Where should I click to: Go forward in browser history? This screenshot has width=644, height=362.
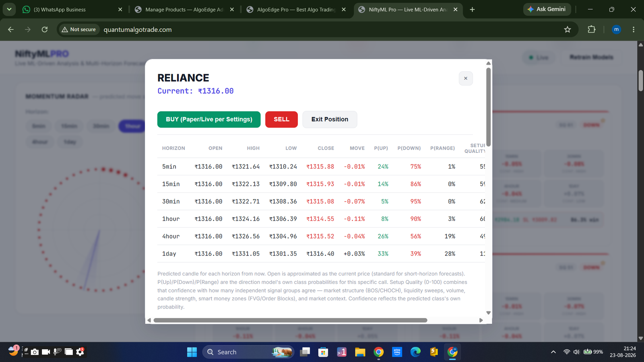[x=28, y=29]
